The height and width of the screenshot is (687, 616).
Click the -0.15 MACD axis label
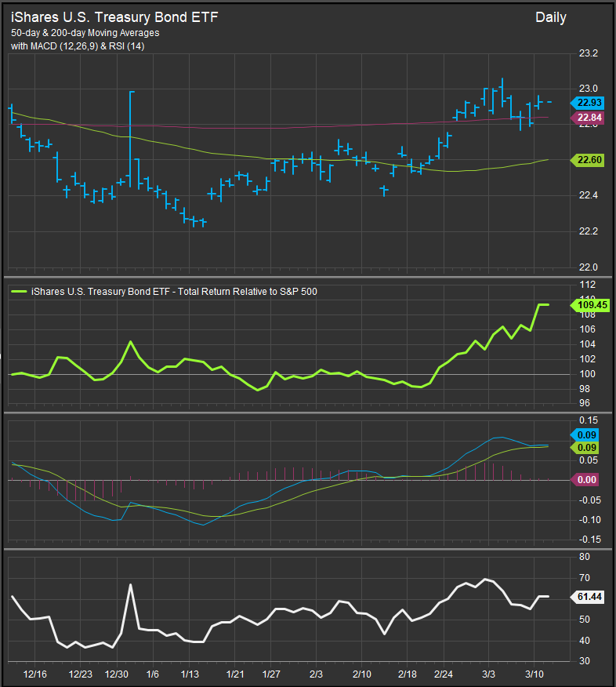[589, 540]
